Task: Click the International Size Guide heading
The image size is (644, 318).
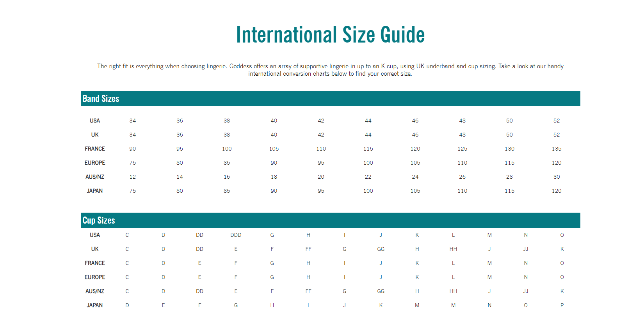Action: click(330, 35)
